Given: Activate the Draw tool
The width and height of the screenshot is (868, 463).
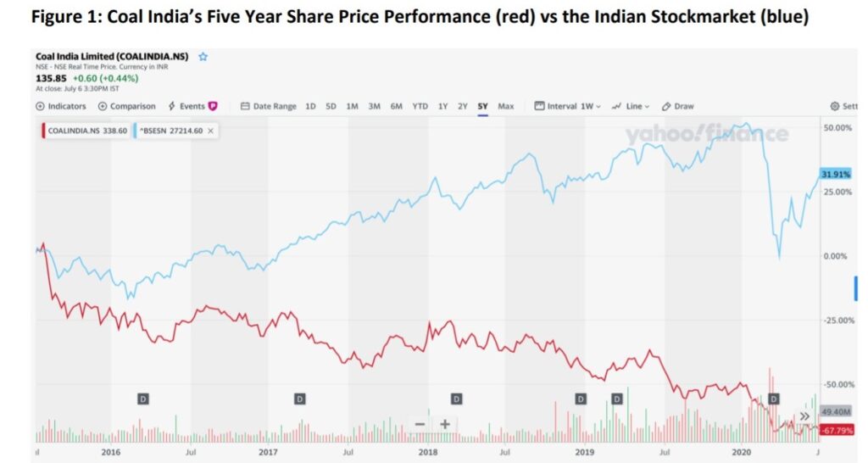Looking at the screenshot, I should pyautogui.click(x=678, y=106).
